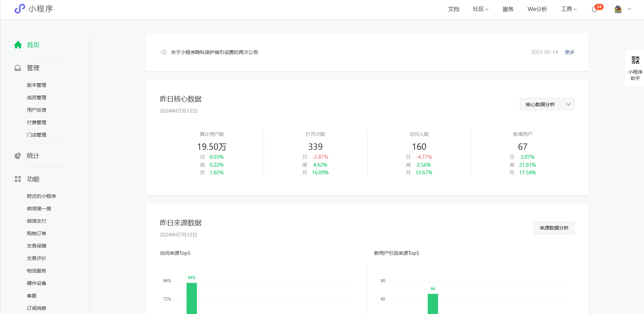Image resolution: width=644 pixels, height=314 pixels.
Task: Click the 94% bar in 访问来源Top5
Action: click(192, 298)
